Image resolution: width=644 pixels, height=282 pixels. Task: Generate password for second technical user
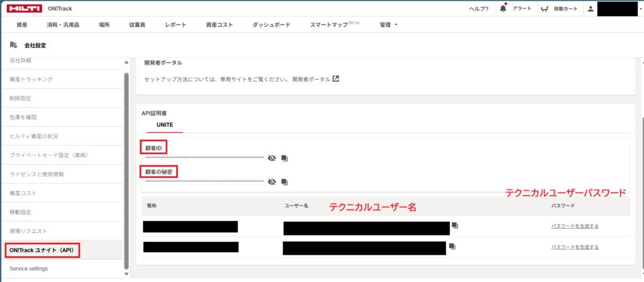point(574,247)
